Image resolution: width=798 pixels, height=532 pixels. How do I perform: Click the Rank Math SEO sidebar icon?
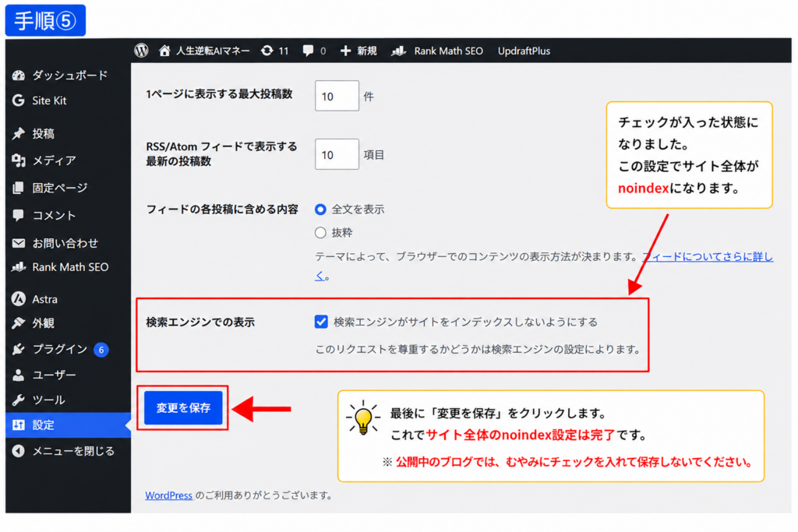click(19, 267)
